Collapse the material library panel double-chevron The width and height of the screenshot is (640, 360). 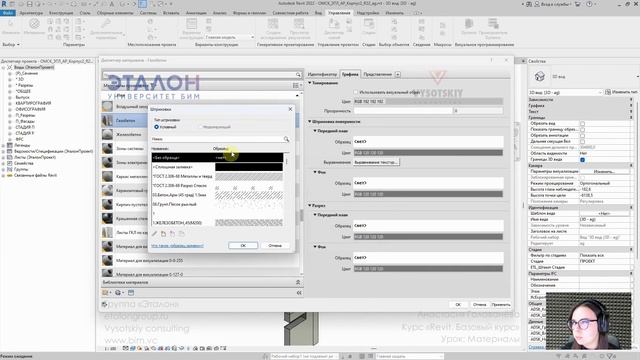tap(298, 282)
